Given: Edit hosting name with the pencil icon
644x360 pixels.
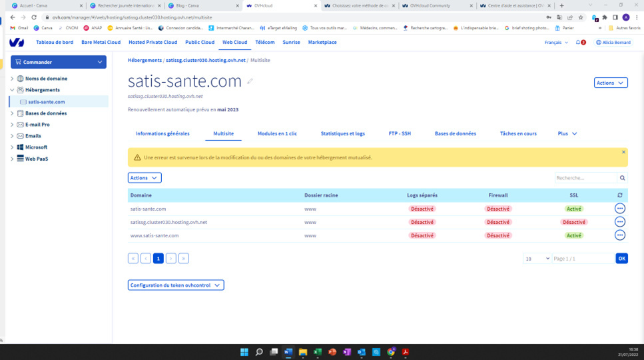Looking at the screenshot, I should [x=250, y=81].
